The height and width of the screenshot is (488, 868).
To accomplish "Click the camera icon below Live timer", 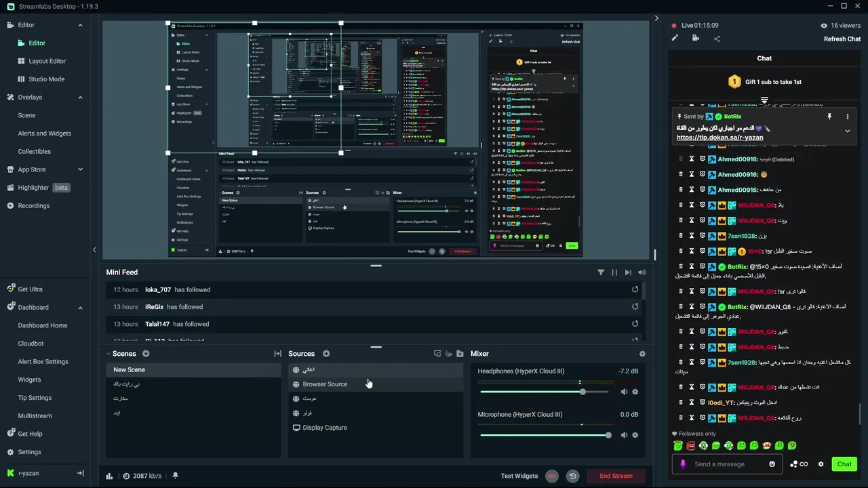I will [696, 39].
